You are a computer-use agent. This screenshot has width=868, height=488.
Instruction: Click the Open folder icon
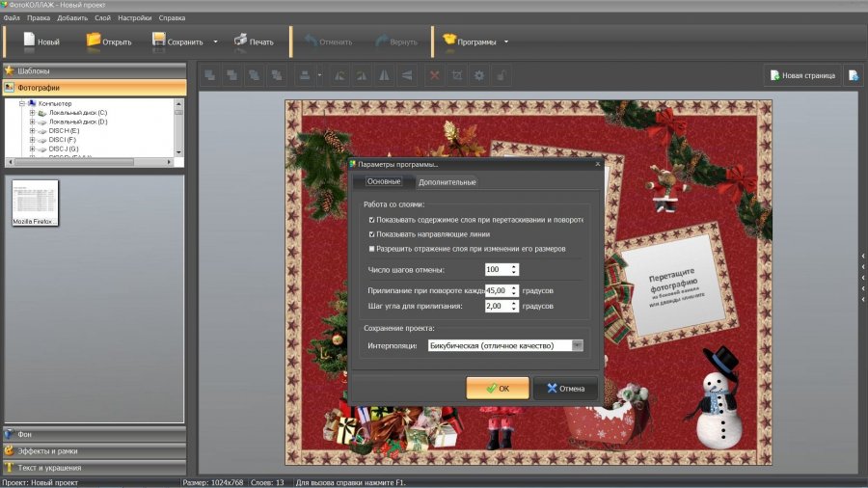(94, 41)
